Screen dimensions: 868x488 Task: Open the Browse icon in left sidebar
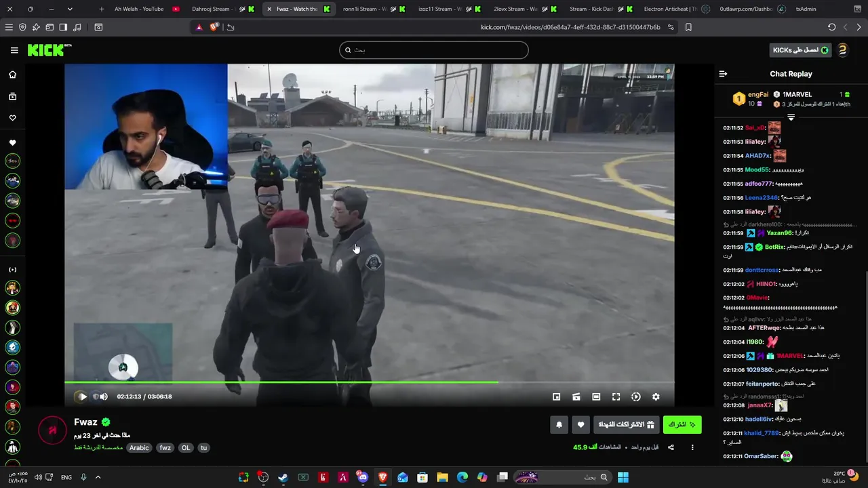(x=12, y=96)
